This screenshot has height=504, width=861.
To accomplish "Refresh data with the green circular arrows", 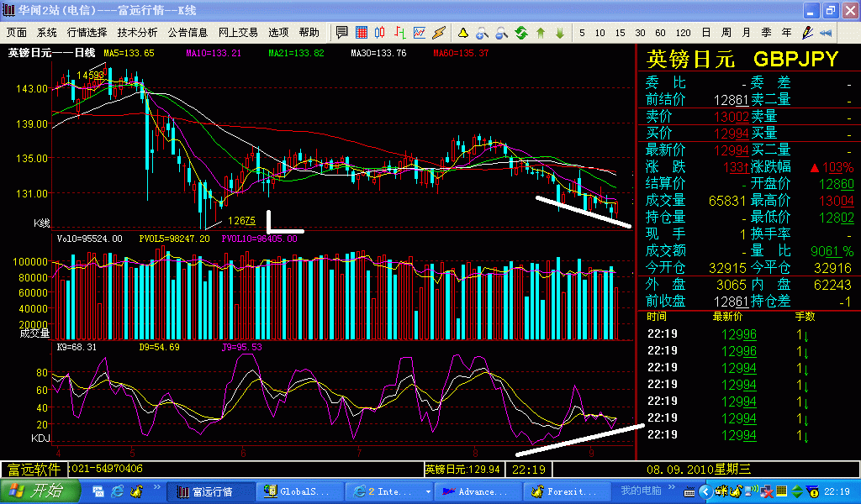I will point(521,33).
